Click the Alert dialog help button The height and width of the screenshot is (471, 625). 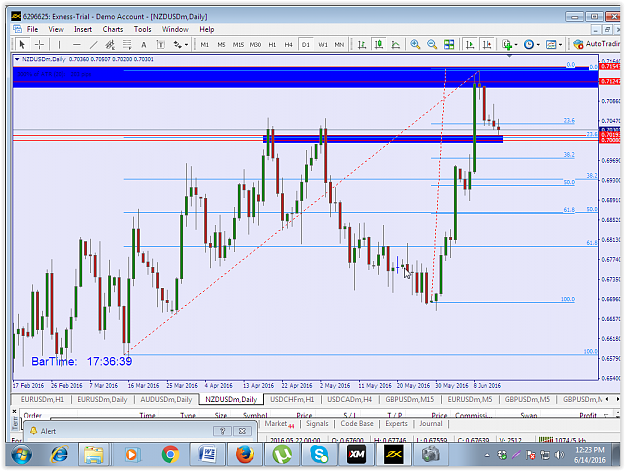coord(222,431)
